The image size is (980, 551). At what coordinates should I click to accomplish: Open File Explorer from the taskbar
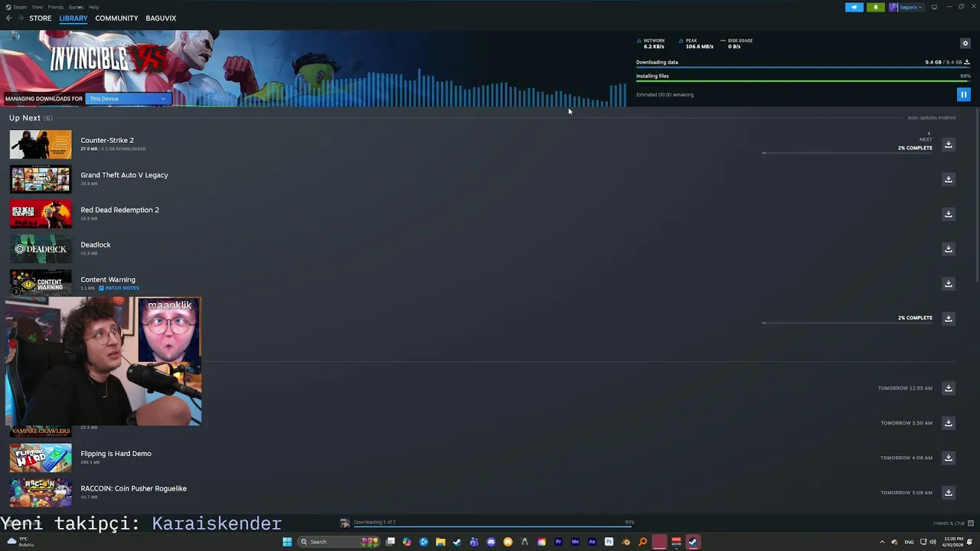440,542
